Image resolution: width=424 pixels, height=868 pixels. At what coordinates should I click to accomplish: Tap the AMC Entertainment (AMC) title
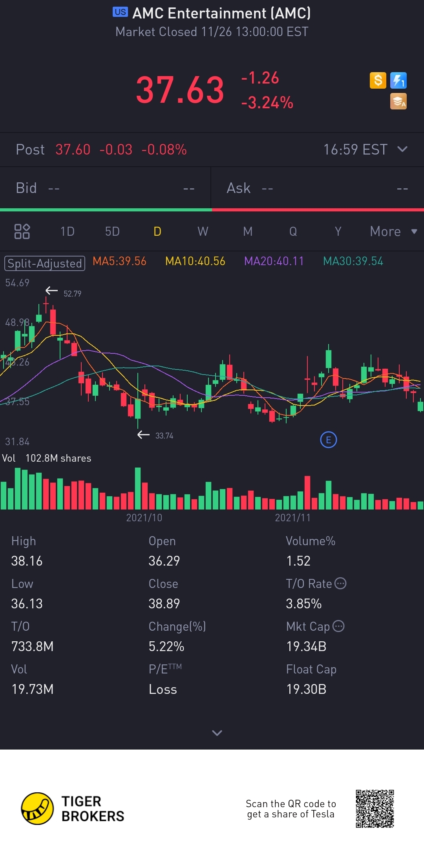pos(221,13)
